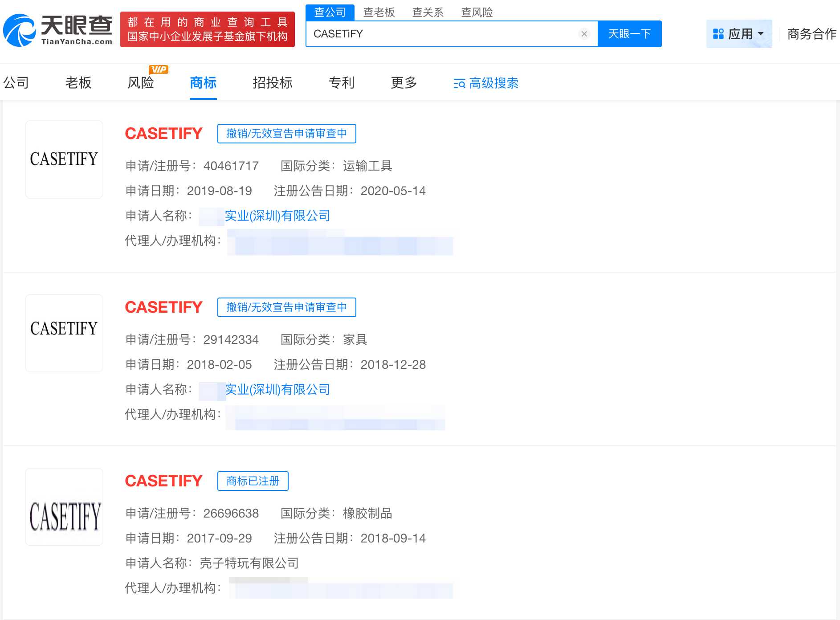Click the first CASETIFY trademark image

click(64, 159)
